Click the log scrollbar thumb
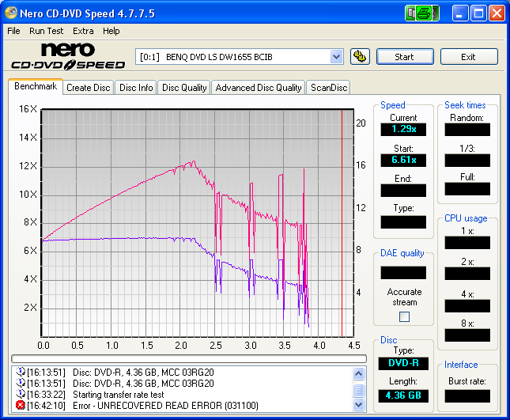 click(x=358, y=390)
